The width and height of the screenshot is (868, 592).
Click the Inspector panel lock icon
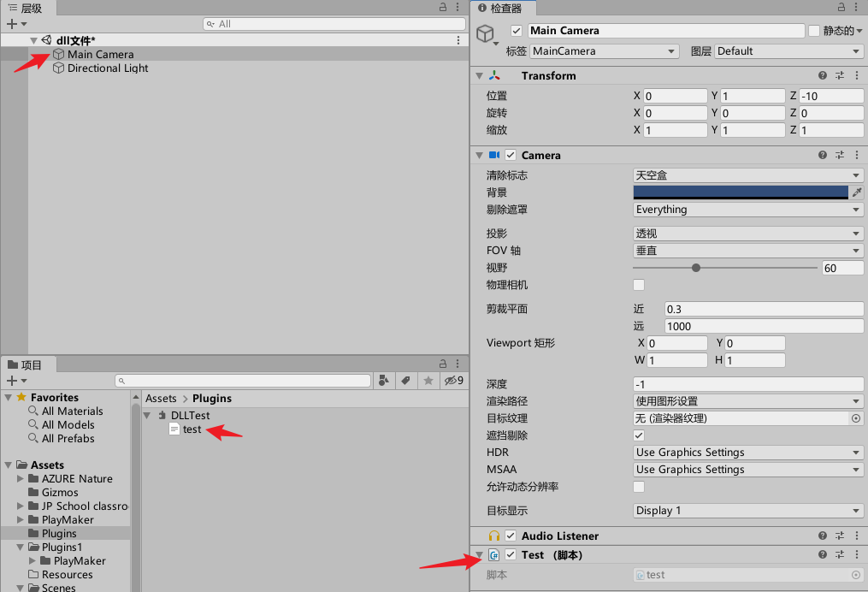pyautogui.click(x=841, y=7)
